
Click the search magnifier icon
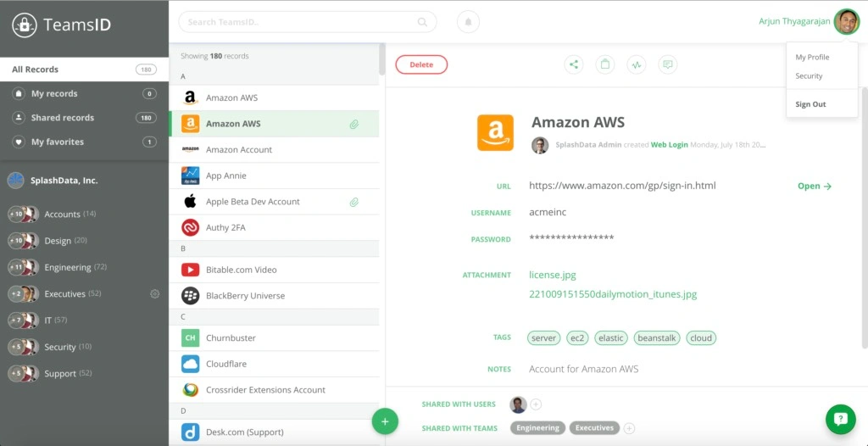[422, 22]
